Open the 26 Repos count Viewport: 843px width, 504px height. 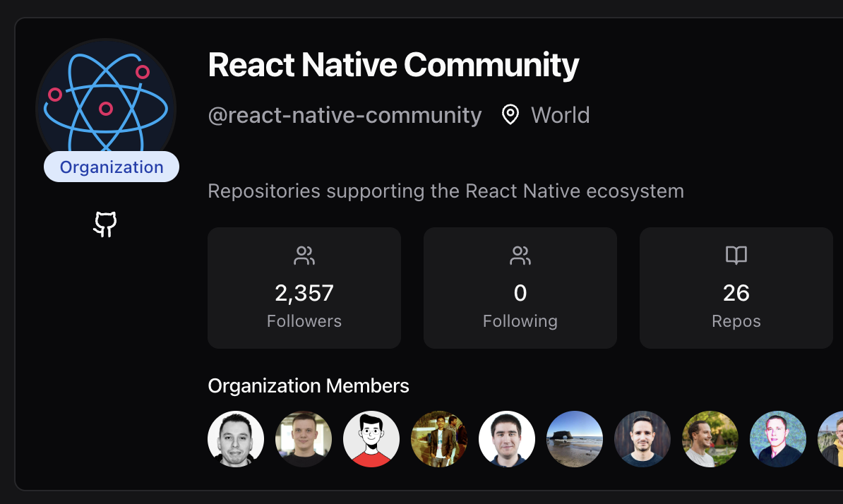click(x=736, y=293)
